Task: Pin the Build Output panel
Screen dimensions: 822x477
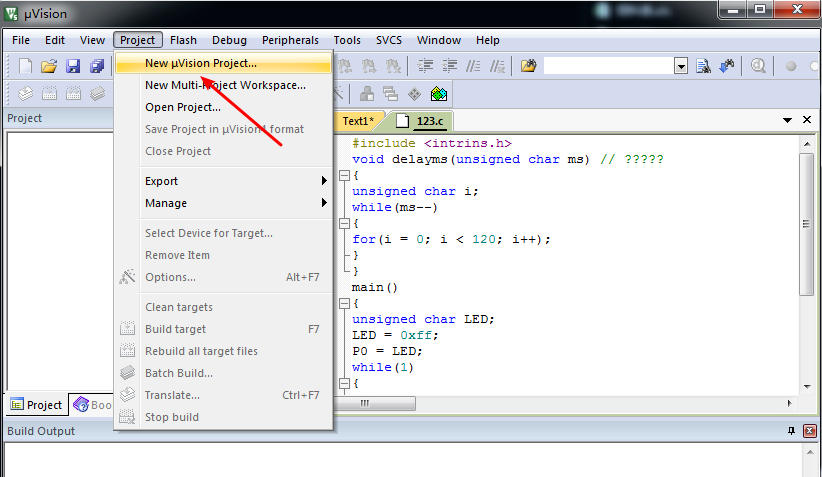Action: [791, 431]
